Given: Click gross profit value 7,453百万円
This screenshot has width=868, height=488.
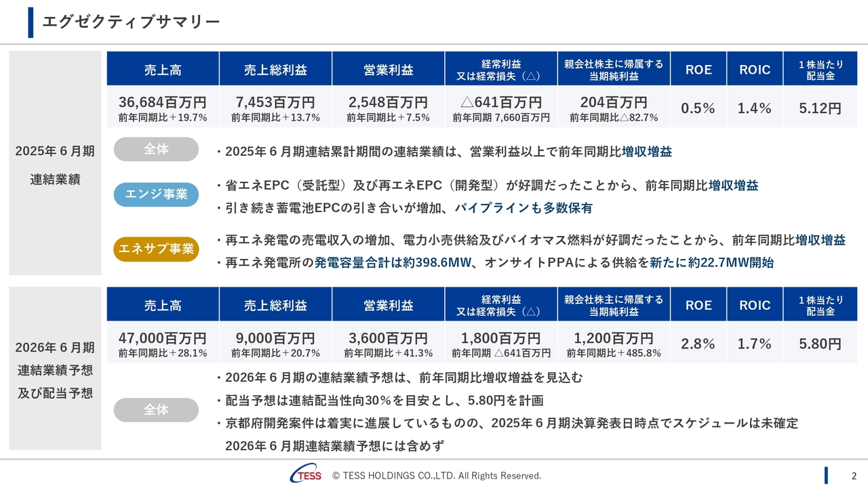Looking at the screenshot, I should [275, 102].
